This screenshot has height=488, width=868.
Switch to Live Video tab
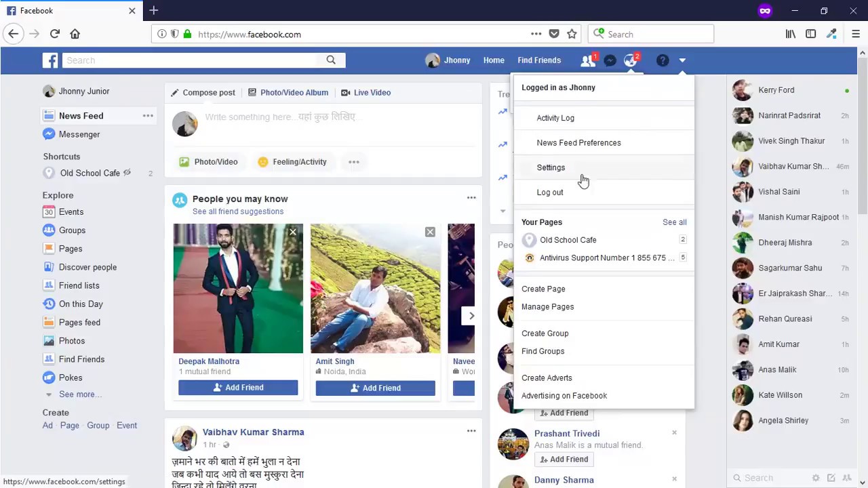click(366, 93)
